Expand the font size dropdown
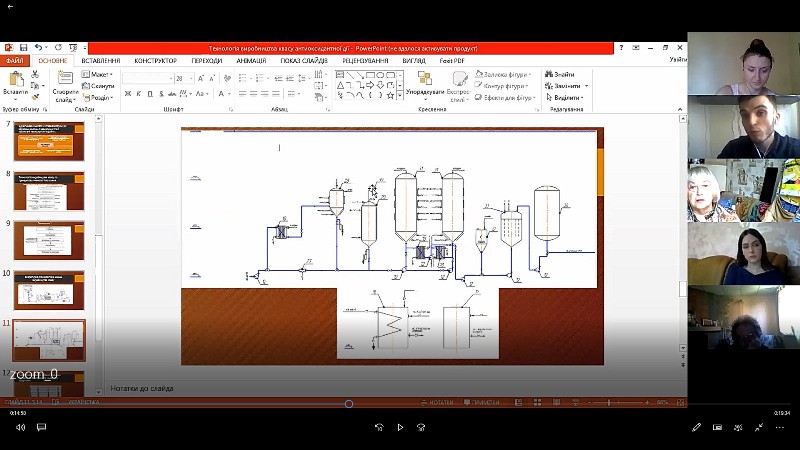 point(191,78)
